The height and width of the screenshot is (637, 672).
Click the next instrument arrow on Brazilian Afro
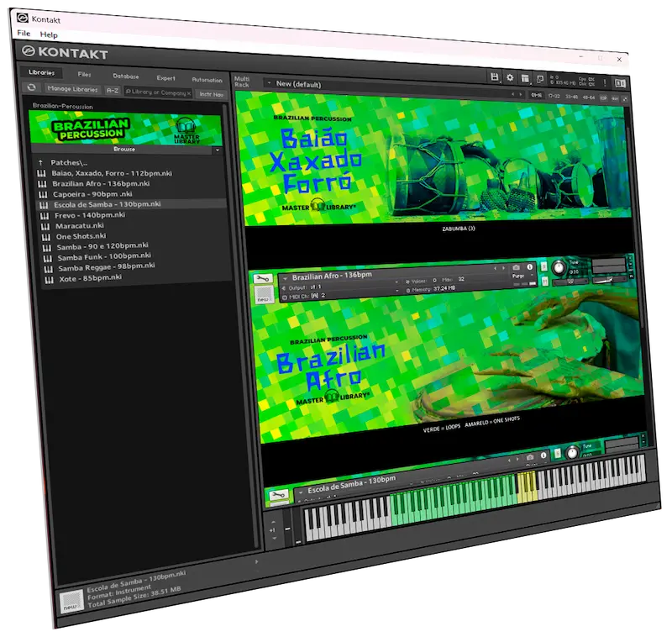(504, 268)
